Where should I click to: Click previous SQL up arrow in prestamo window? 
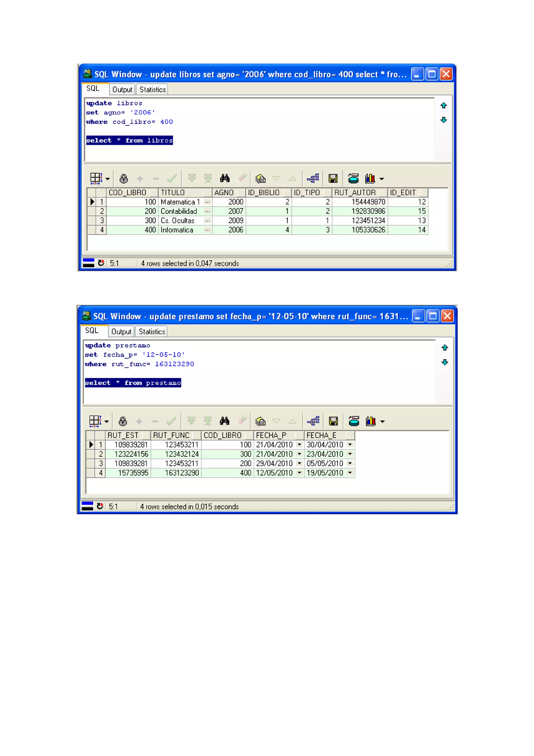coord(445,347)
